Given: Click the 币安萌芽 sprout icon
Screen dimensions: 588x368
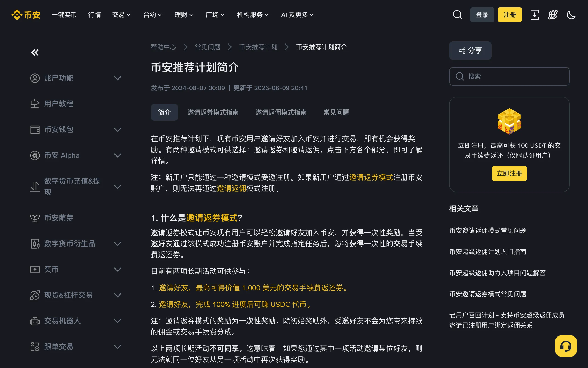Looking at the screenshot, I should tap(35, 218).
